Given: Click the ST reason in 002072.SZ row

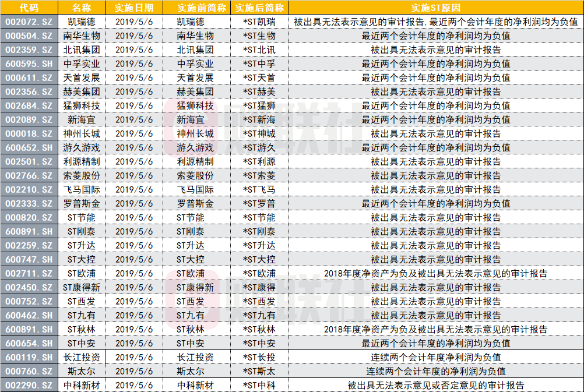Looking at the screenshot, I should tap(436, 22).
